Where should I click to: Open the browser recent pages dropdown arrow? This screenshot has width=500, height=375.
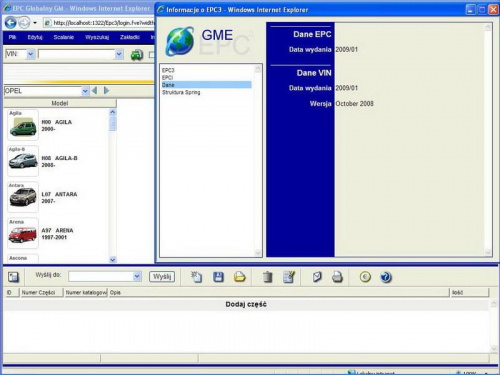[35, 23]
